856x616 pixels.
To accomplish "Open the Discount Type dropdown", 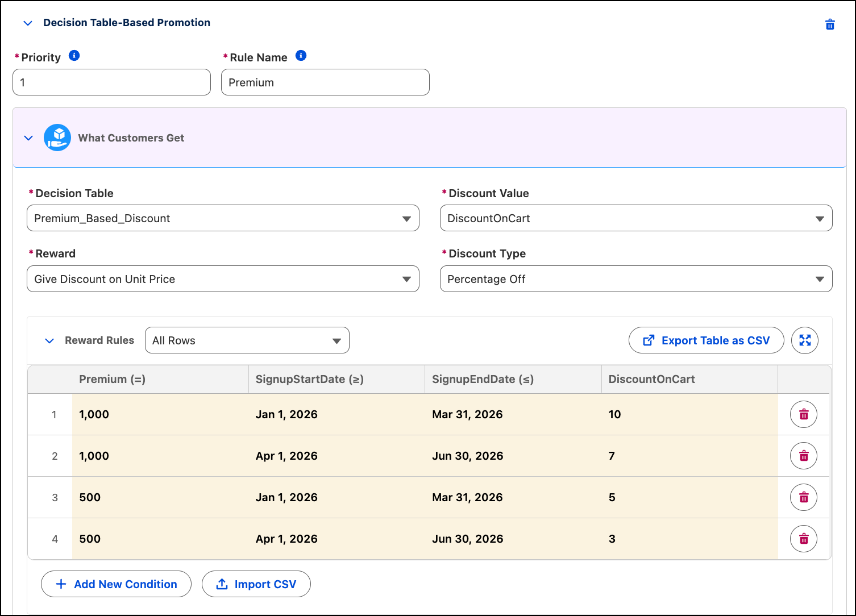I will (x=636, y=279).
